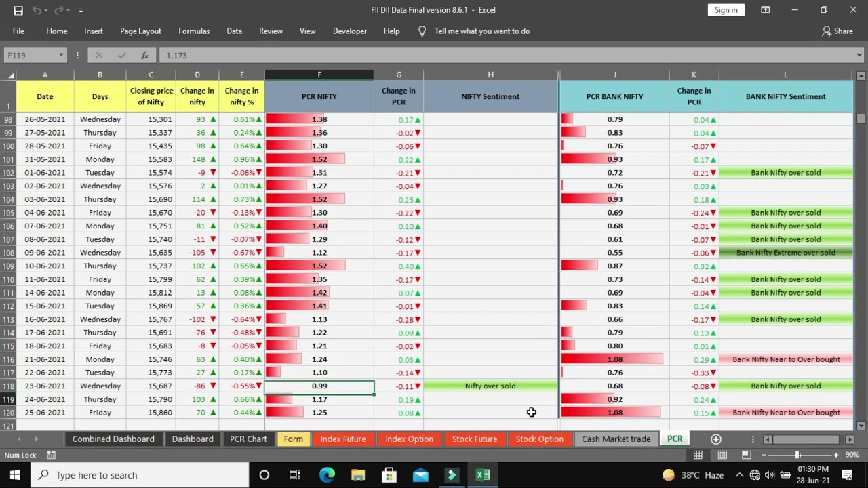The height and width of the screenshot is (488, 868).
Task: Click the Enter formula checkmark icon
Action: (x=122, y=56)
